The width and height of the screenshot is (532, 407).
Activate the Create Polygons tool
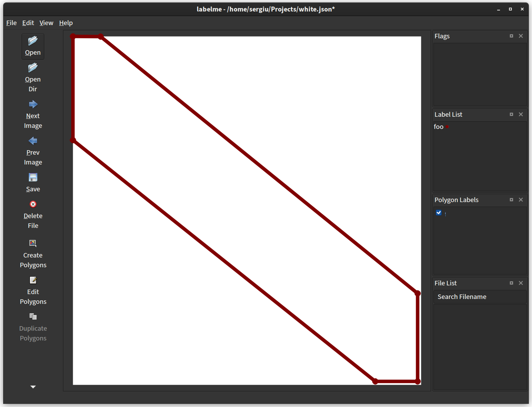click(32, 253)
